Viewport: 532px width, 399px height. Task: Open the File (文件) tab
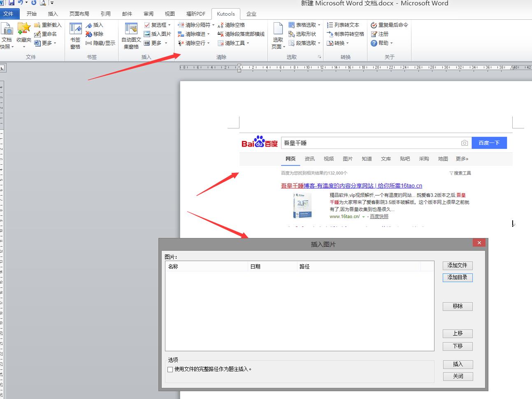coord(8,14)
